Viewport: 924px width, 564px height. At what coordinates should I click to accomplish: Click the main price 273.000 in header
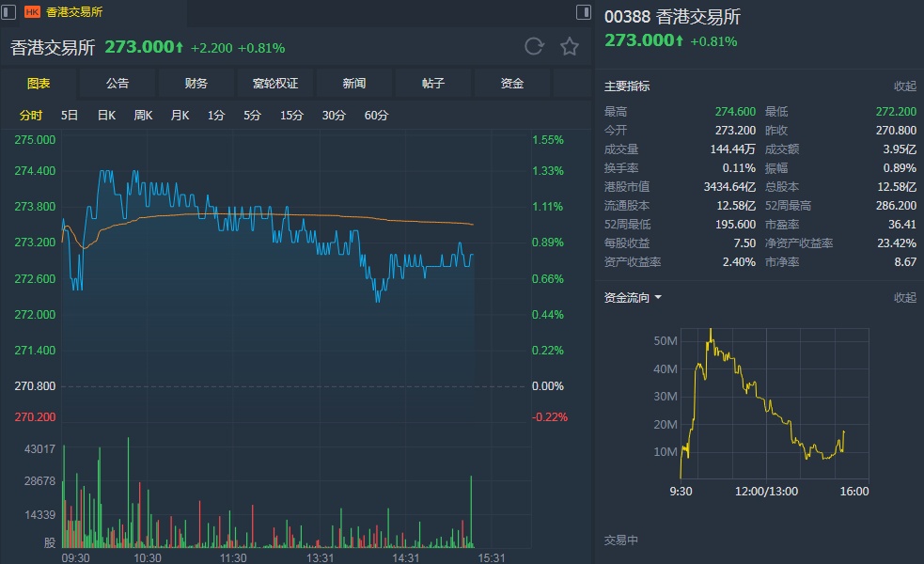144,47
